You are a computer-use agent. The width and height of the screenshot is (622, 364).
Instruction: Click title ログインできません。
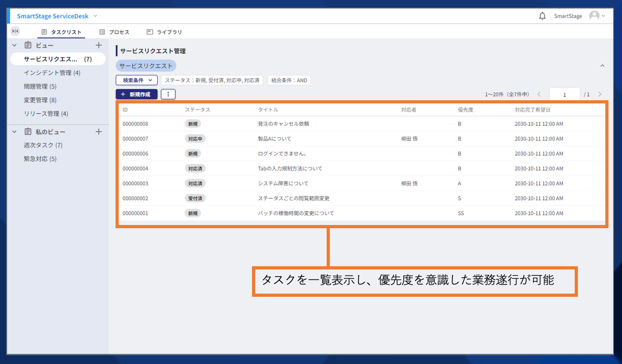click(x=283, y=154)
